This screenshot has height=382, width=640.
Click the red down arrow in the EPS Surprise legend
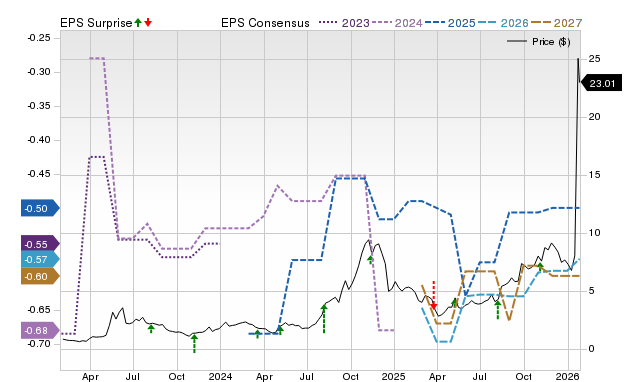pyautogui.click(x=148, y=23)
